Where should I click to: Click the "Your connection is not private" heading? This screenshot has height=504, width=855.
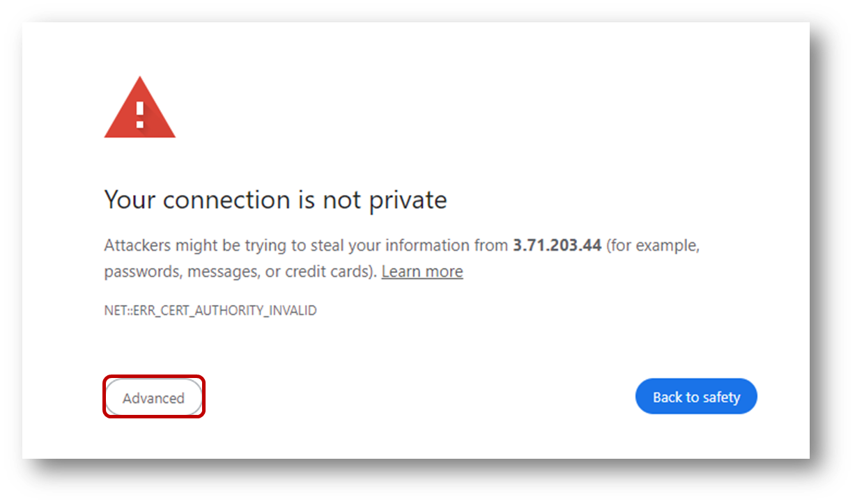tap(275, 200)
